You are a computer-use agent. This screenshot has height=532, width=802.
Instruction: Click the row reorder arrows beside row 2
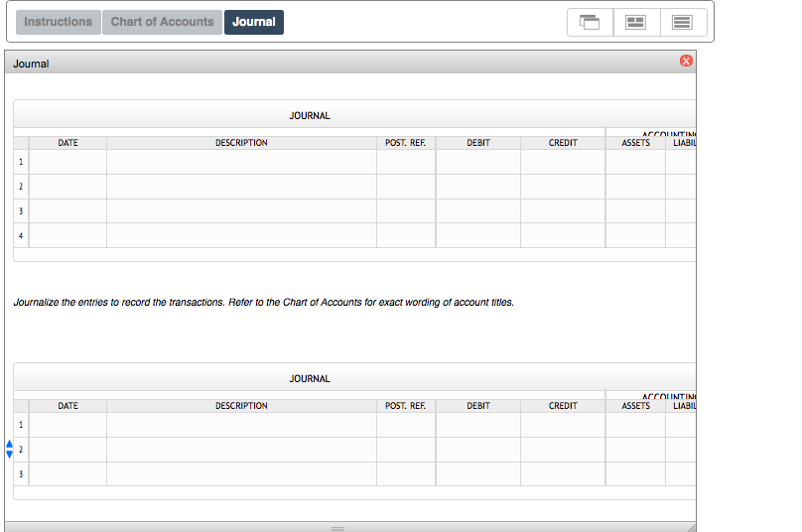pos(9,450)
